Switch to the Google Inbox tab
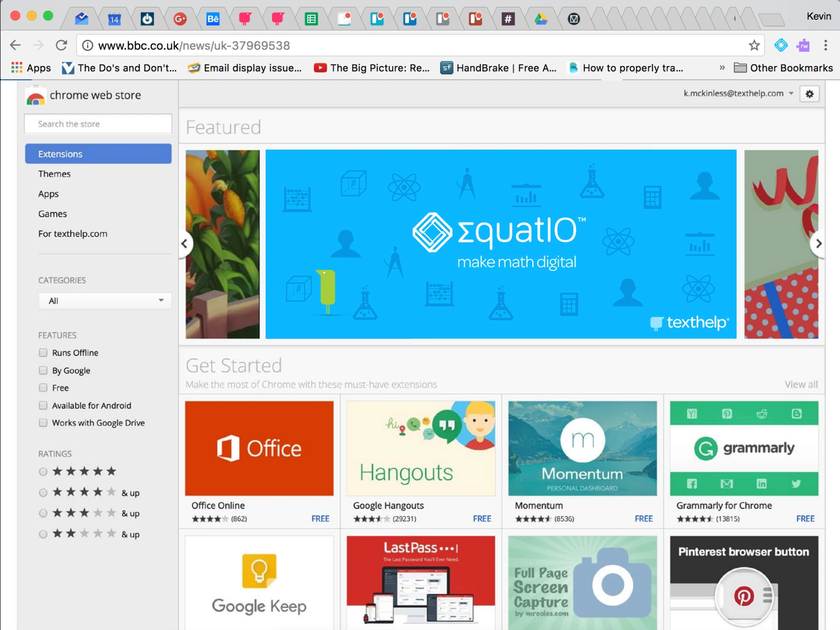The height and width of the screenshot is (630, 840). click(81, 19)
